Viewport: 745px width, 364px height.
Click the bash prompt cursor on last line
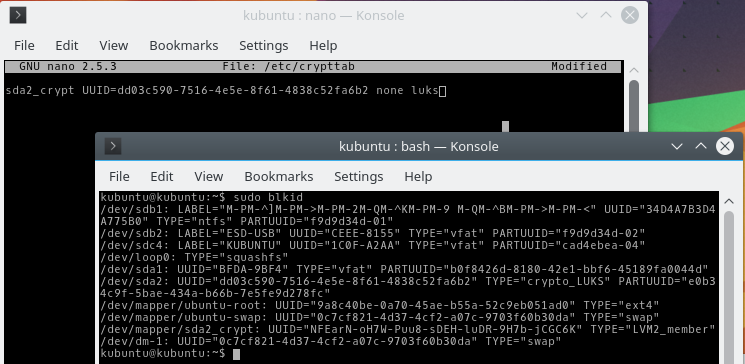click(x=237, y=354)
